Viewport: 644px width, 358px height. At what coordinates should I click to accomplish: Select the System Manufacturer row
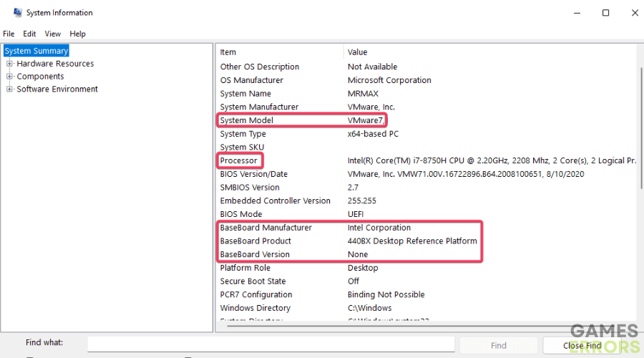point(427,107)
